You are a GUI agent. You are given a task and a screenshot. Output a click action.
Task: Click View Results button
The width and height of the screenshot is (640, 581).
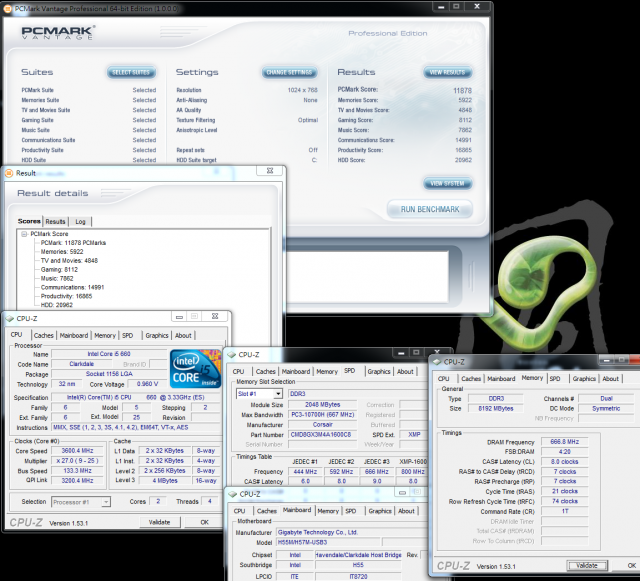[447, 72]
